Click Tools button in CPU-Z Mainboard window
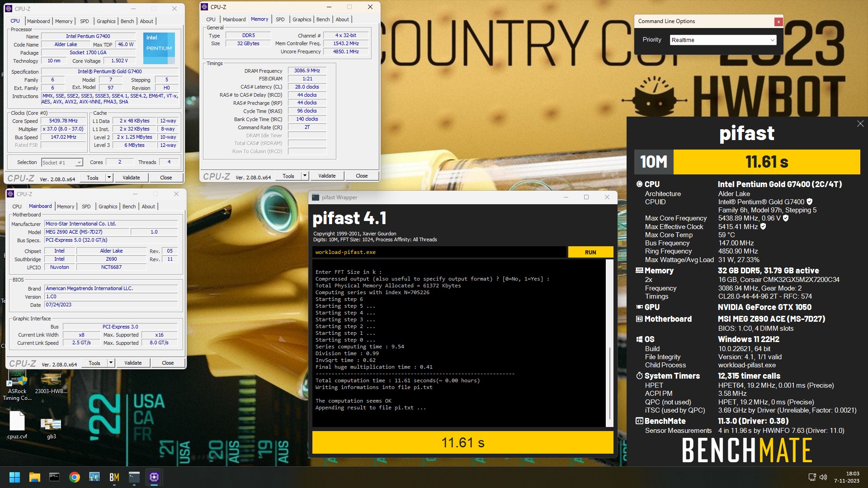The width and height of the screenshot is (868, 488). pyautogui.click(x=94, y=363)
